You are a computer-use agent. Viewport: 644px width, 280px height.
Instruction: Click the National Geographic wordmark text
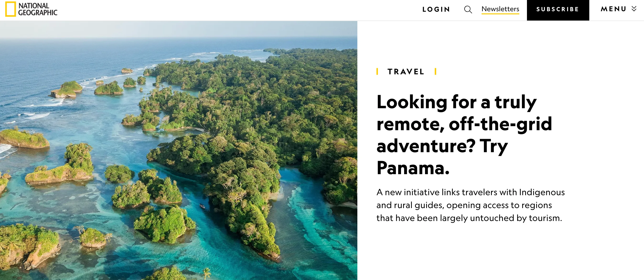pos(38,9)
